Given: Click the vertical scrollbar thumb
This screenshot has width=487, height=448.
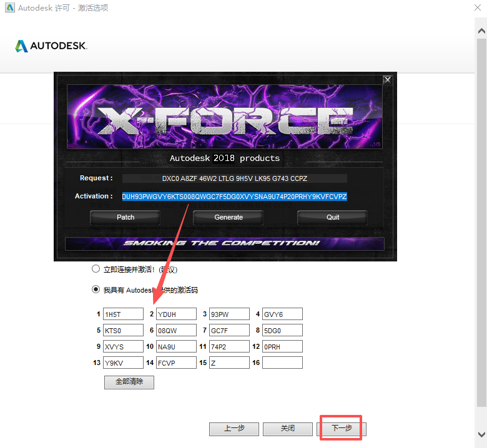Looking at the screenshot, I should (x=481, y=222).
